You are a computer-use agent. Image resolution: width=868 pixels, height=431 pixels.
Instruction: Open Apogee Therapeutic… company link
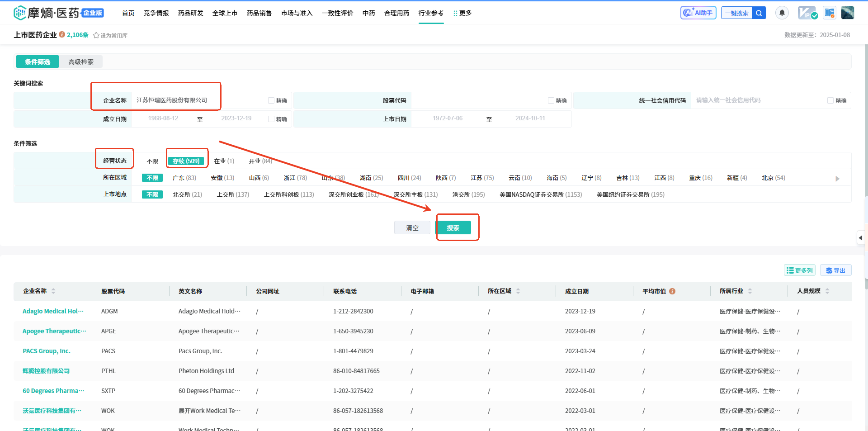[54, 331]
